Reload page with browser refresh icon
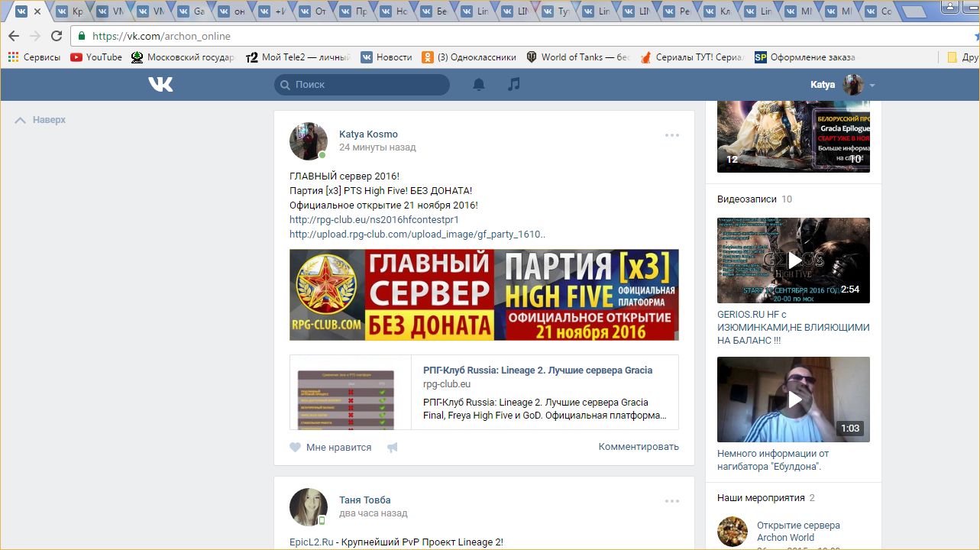This screenshot has height=550, width=980. pyautogui.click(x=57, y=36)
